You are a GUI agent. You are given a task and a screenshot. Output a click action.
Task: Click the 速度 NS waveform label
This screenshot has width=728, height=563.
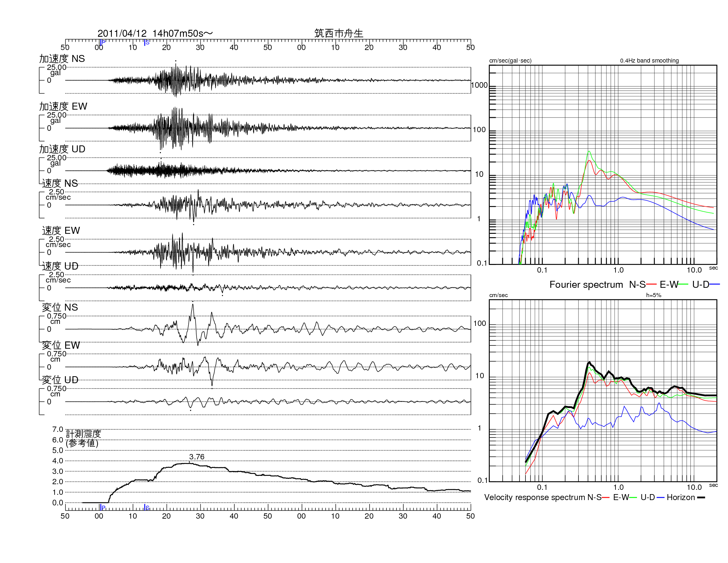pyautogui.click(x=60, y=183)
